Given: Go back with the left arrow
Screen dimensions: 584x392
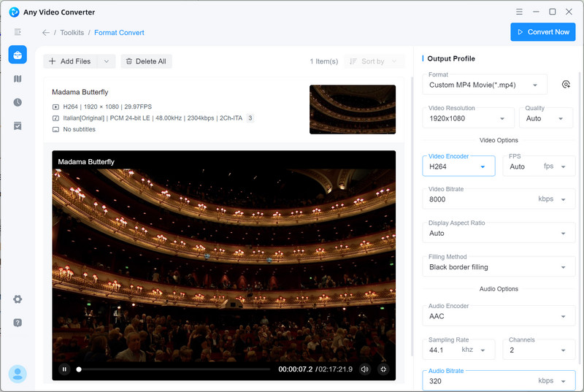Looking at the screenshot, I should (46, 33).
